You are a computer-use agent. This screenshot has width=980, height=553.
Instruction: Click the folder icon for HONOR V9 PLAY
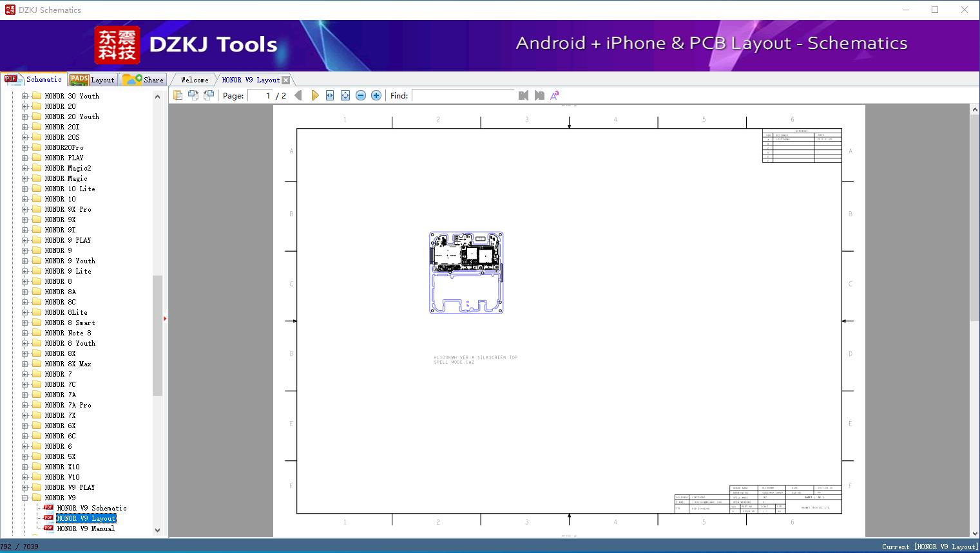pyautogui.click(x=37, y=487)
